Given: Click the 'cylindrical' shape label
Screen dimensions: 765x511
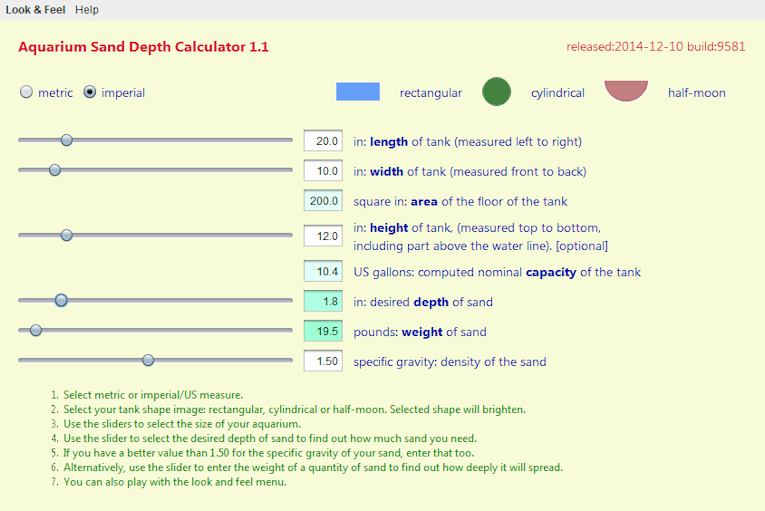Looking at the screenshot, I should tap(558, 93).
